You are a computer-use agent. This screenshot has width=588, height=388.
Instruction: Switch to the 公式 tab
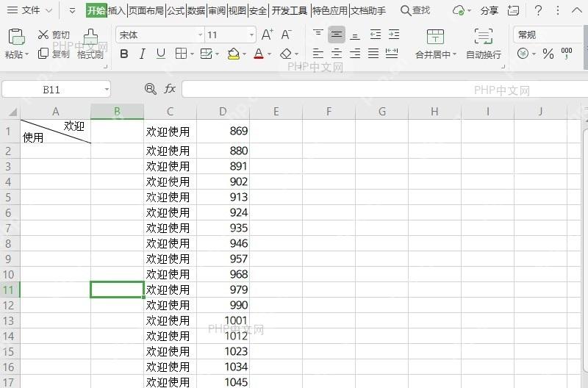coord(176,10)
